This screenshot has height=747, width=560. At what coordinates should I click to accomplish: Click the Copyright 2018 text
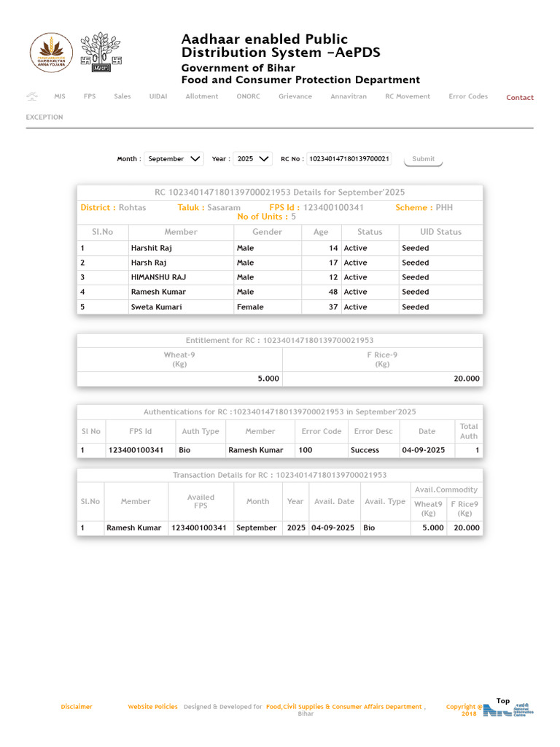464,710
